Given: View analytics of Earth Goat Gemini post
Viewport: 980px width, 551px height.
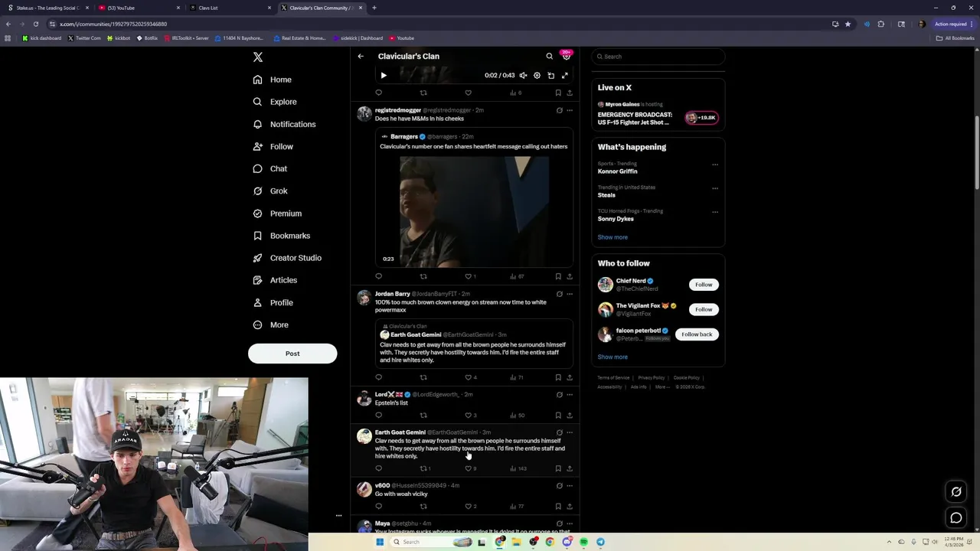Looking at the screenshot, I should pyautogui.click(x=518, y=468).
